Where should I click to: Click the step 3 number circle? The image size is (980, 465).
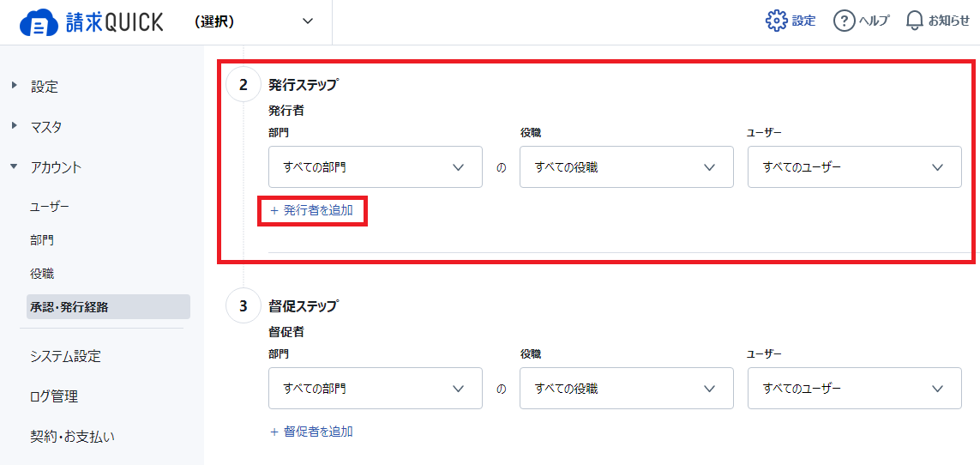[243, 306]
